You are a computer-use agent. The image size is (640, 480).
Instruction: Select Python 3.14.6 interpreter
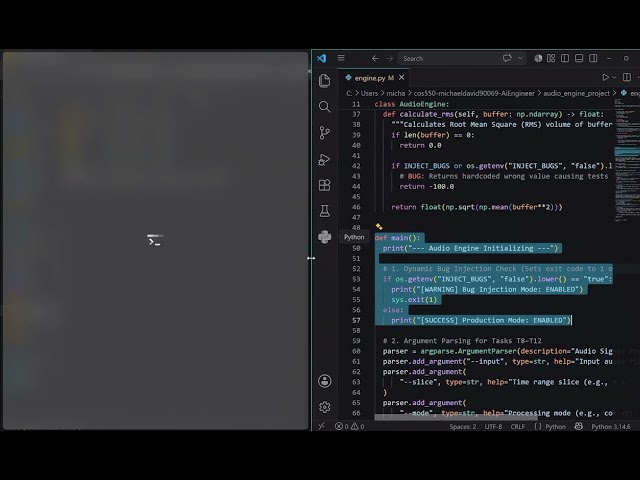[x=611, y=427]
